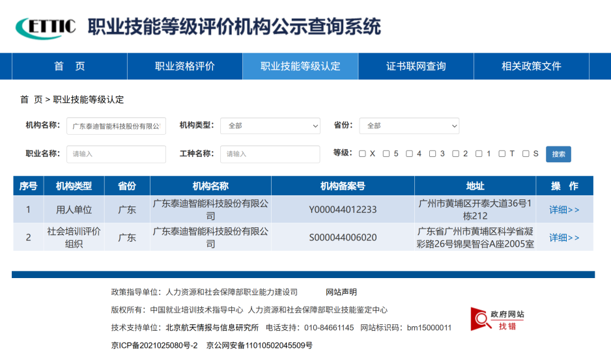The image size is (611, 364).
Task: Click 人力资源和社会保障部职业能力建设司 text
Action: [232, 292]
